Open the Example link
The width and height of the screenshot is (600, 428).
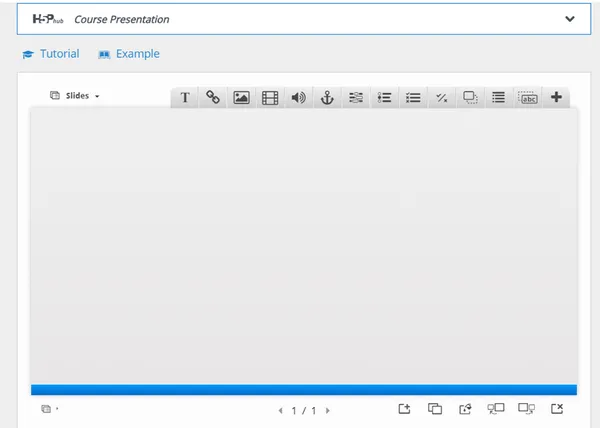129,54
